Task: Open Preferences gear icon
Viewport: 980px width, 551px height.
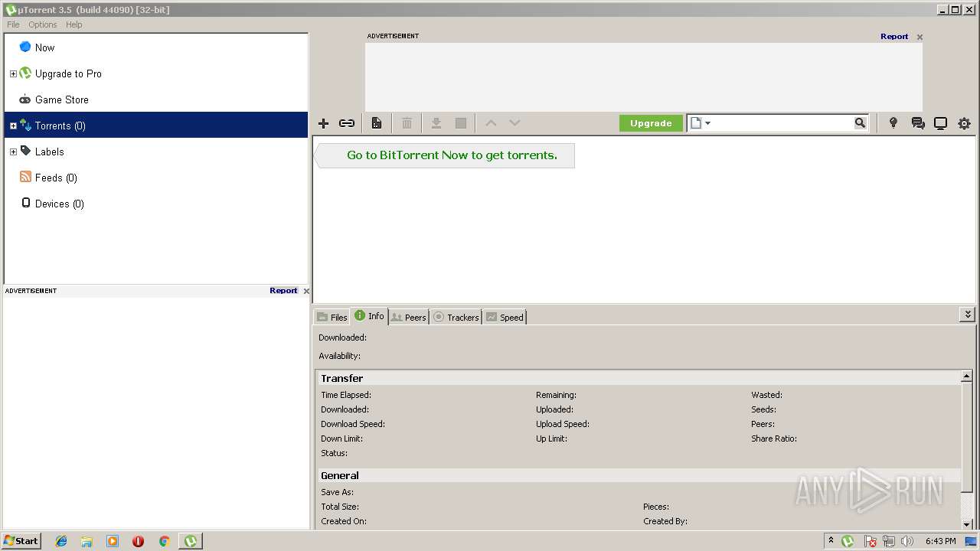Action: [x=965, y=123]
